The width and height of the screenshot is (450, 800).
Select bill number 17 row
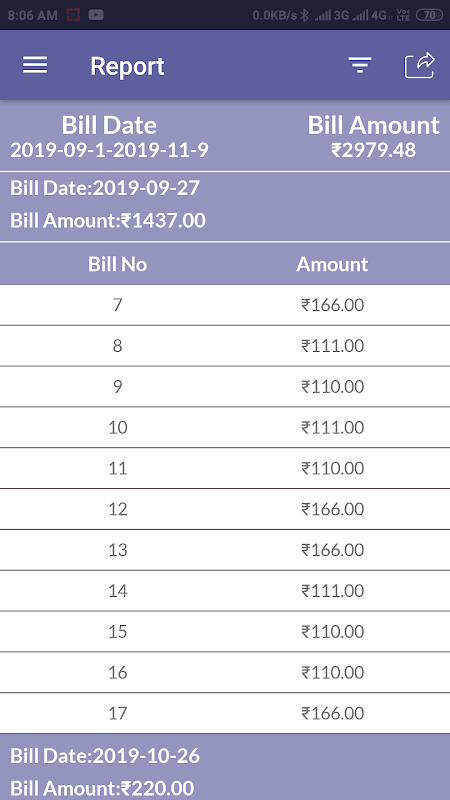(225, 713)
